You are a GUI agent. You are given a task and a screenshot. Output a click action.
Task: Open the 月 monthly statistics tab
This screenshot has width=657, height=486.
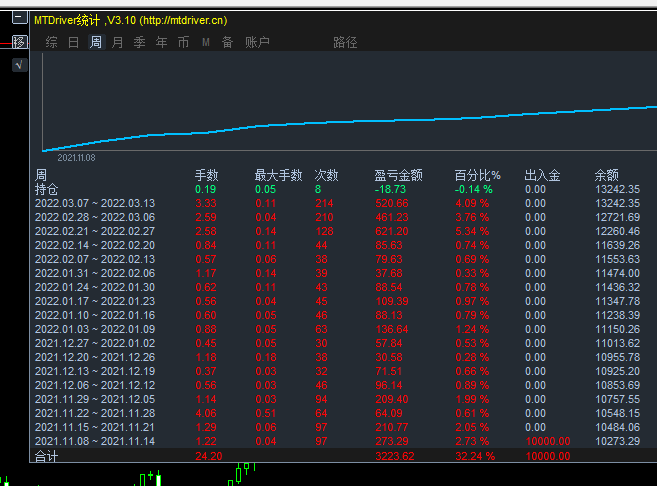[x=118, y=42]
